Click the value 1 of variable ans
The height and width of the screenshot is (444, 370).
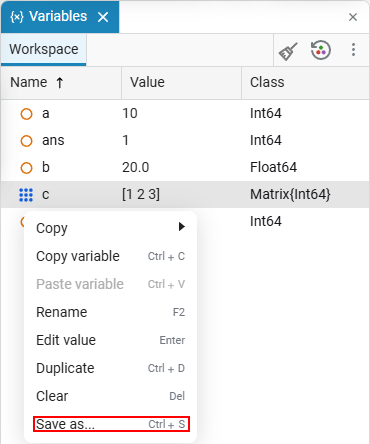coord(125,141)
